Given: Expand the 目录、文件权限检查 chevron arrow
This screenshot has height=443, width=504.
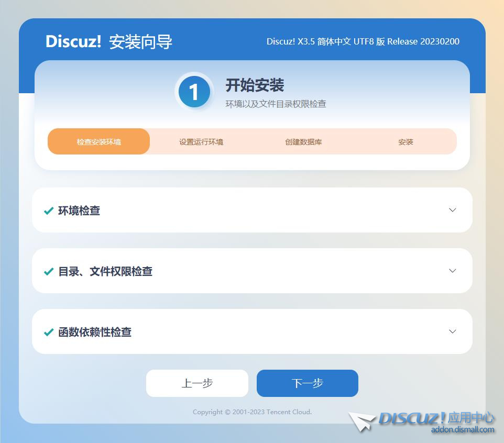Looking at the screenshot, I should pyautogui.click(x=453, y=271).
